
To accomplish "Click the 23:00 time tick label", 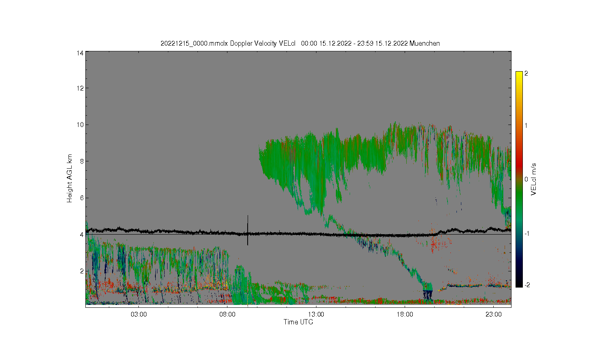I will [x=493, y=315].
